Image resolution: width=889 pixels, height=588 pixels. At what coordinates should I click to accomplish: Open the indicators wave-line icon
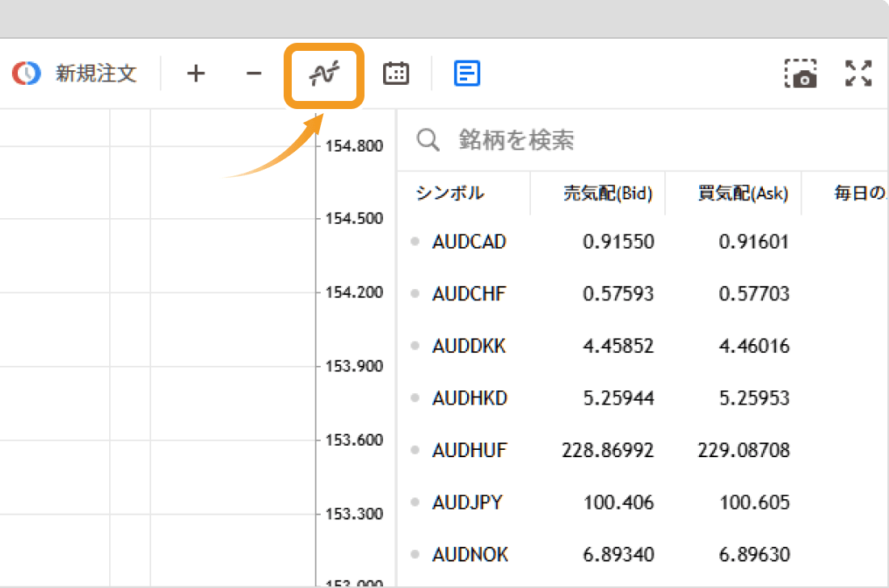324,73
